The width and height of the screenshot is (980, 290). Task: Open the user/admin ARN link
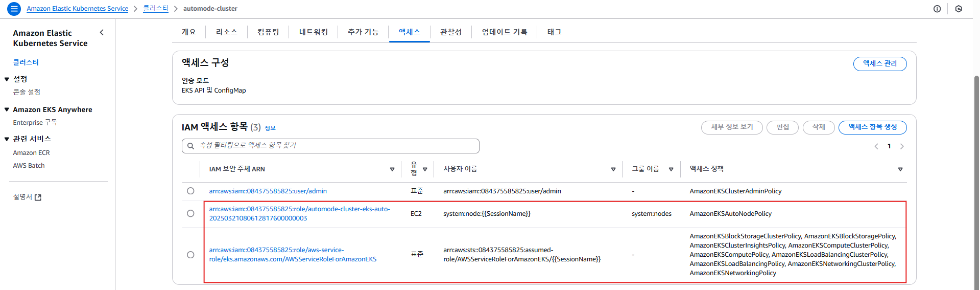[x=268, y=191]
